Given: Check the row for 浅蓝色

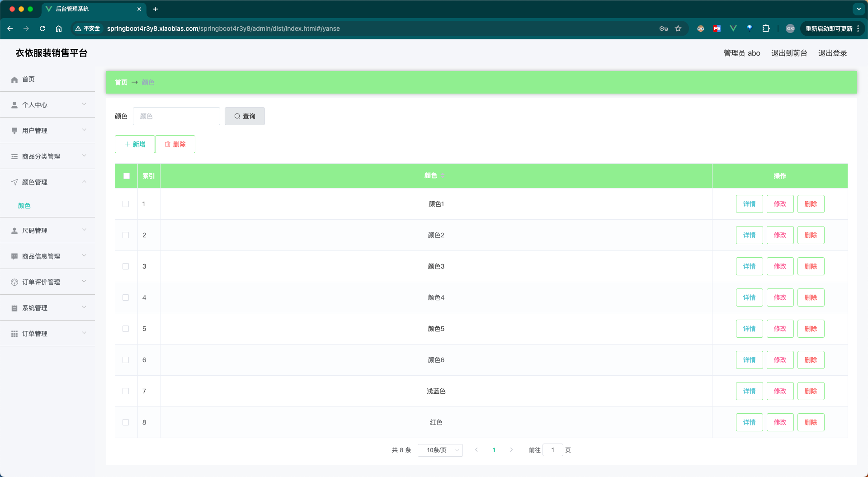Looking at the screenshot, I should pyautogui.click(x=126, y=391).
